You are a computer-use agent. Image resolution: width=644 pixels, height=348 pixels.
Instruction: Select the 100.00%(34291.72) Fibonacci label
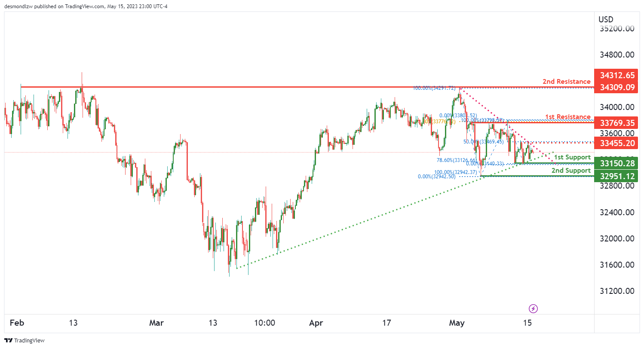tap(434, 88)
